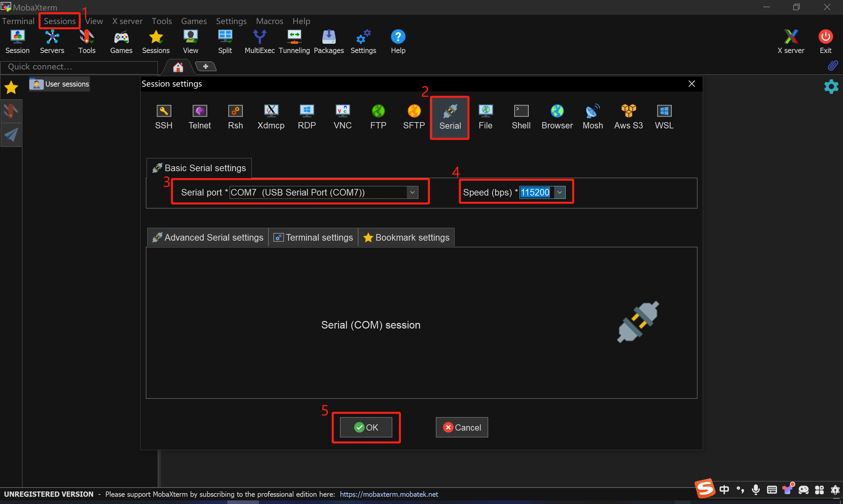This screenshot has width=843, height=504.
Task: Open the X server menu
Action: click(127, 21)
